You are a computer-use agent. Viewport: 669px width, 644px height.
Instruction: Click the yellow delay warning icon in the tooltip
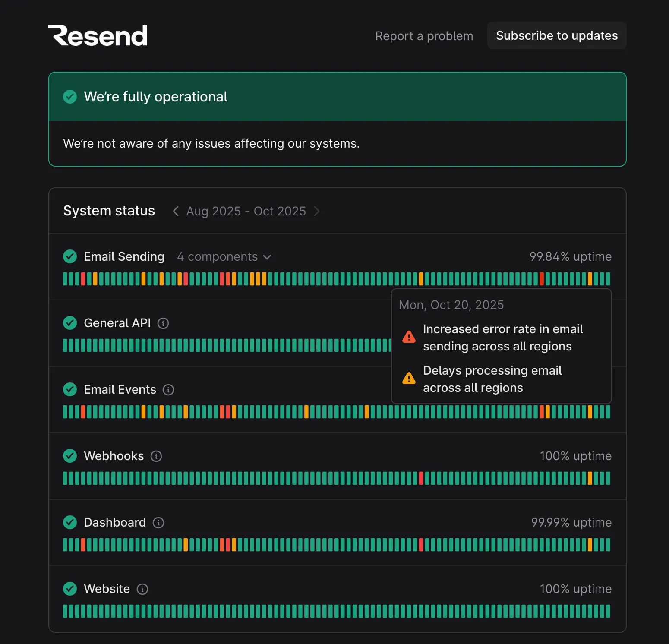pyautogui.click(x=408, y=379)
